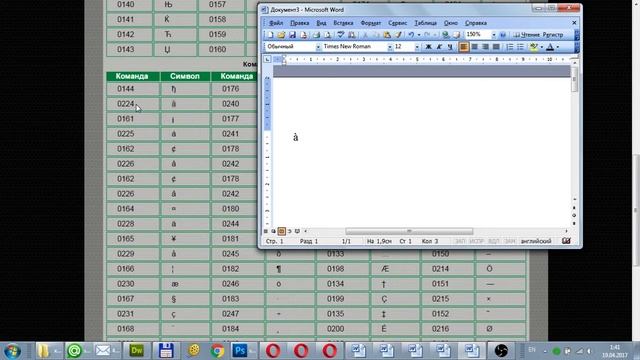Create a new blank document in Word
Screen dimensions: 640x360
[x=270, y=35]
